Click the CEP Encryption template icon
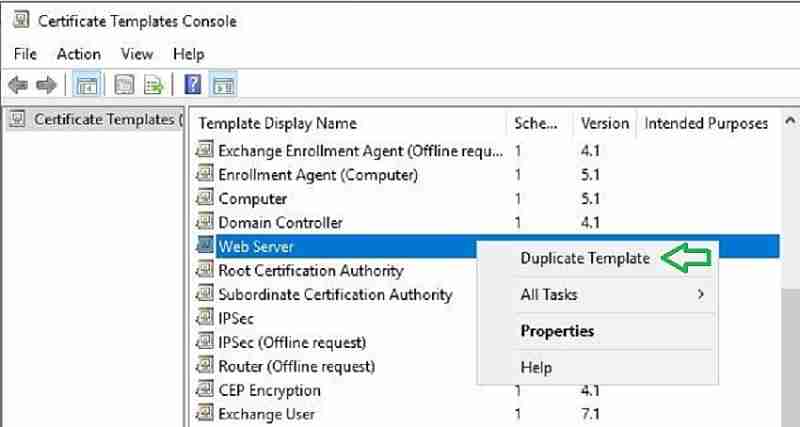The width and height of the screenshot is (800, 427). [205, 390]
